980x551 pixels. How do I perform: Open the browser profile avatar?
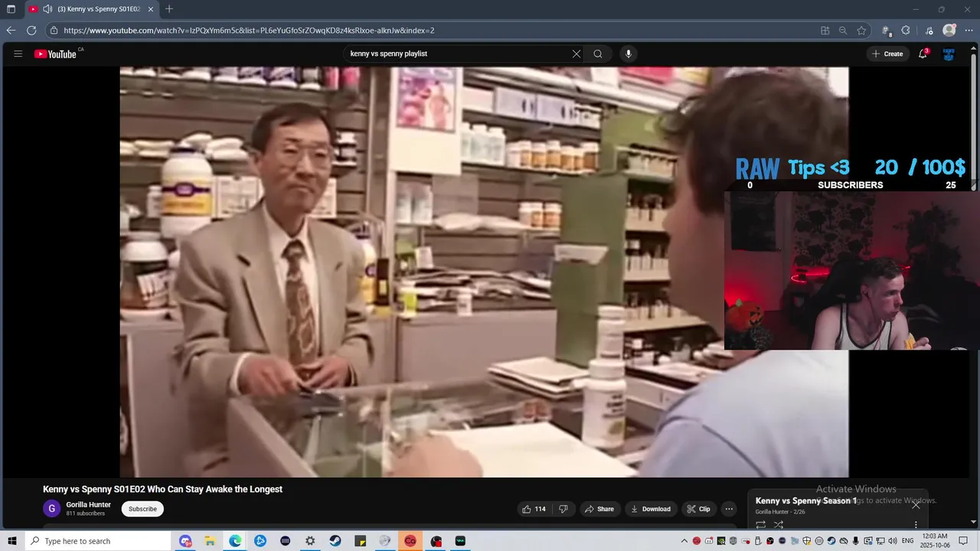(x=949, y=31)
